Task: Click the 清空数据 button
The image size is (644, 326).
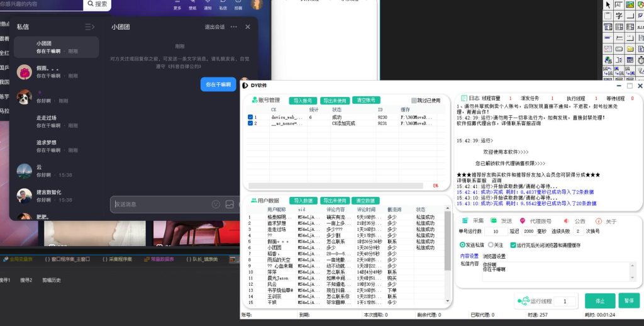Action: tap(365, 201)
